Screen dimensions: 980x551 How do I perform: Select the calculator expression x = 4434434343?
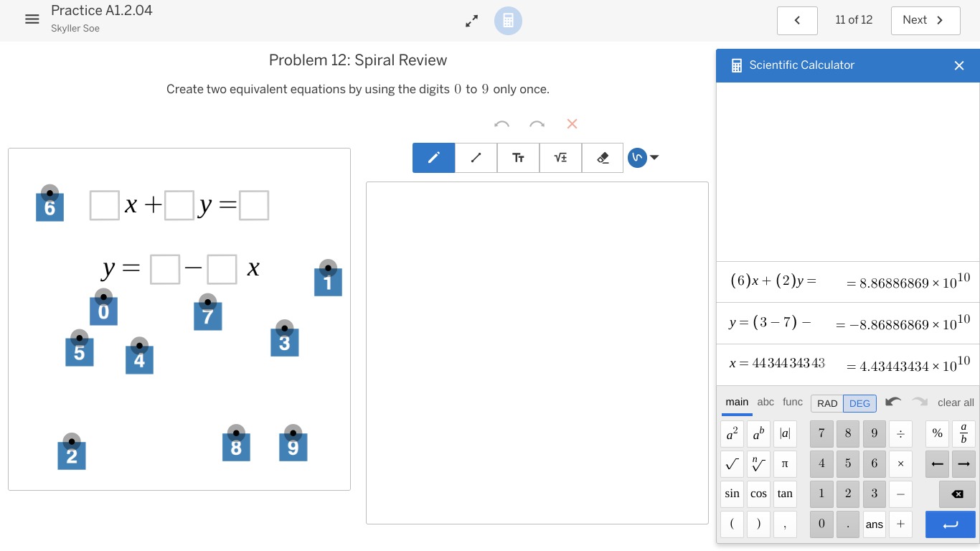click(777, 364)
